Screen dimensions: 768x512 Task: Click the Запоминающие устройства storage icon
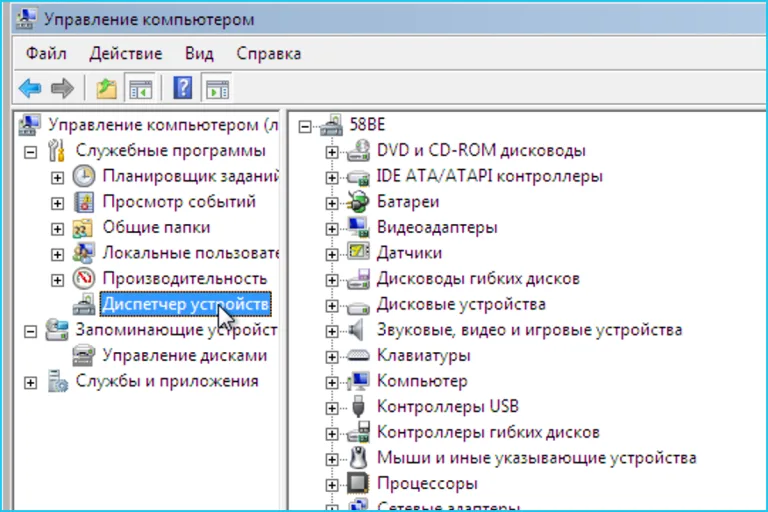(x=57, y=330)
